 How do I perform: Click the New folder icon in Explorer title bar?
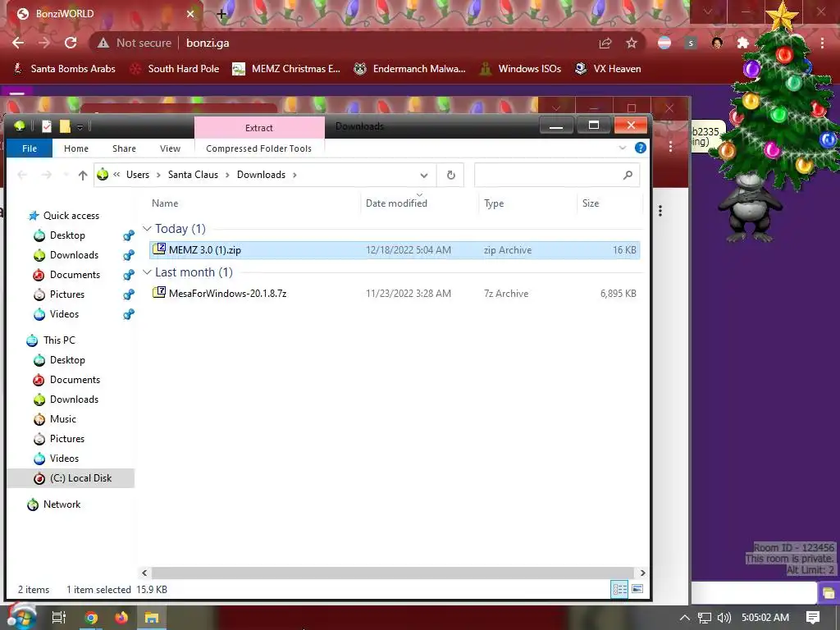(65, 126)
